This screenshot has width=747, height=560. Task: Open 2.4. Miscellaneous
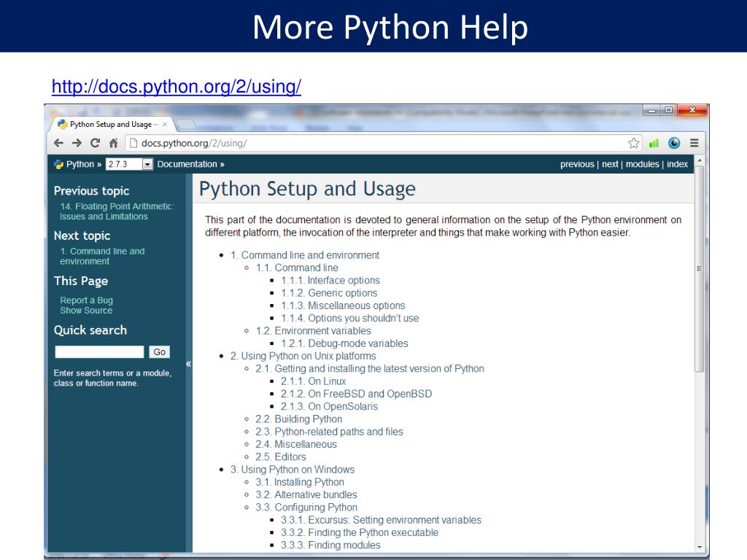point(296,444)
